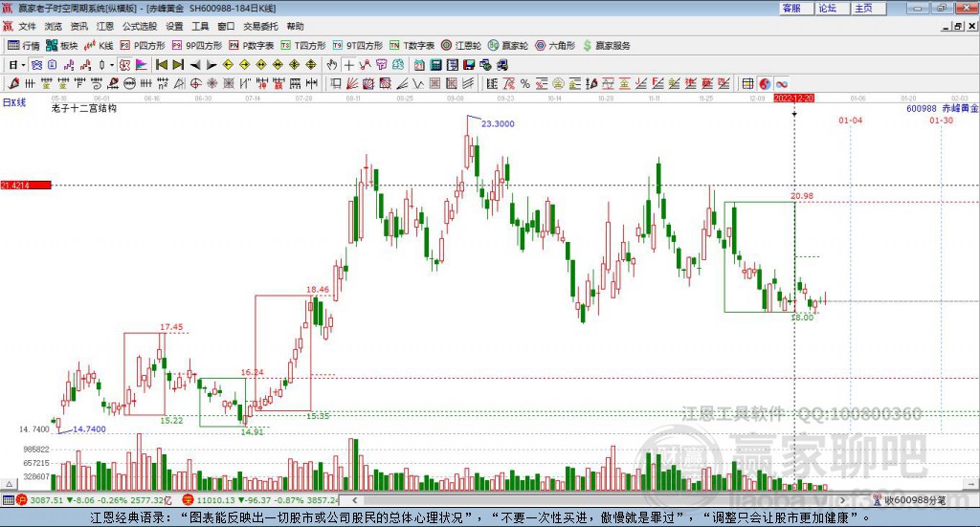Open the P四方形 tool
Image resolution: width=980 pixels, height=527 pixels.
[x=143, y=46]
